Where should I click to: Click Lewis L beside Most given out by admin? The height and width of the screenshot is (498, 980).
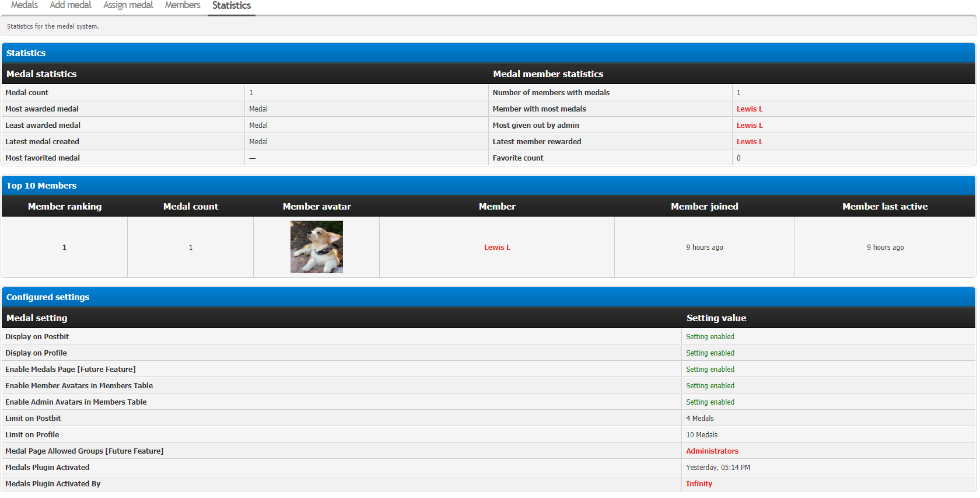pos(749,126)
